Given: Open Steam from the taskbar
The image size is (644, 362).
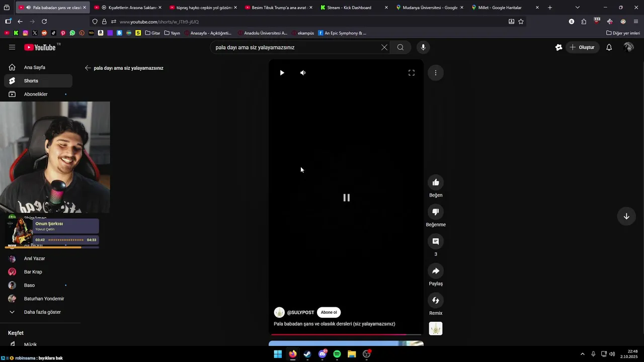Looking at the screenshot, I should pyautogui.click(x=307, y=354).
